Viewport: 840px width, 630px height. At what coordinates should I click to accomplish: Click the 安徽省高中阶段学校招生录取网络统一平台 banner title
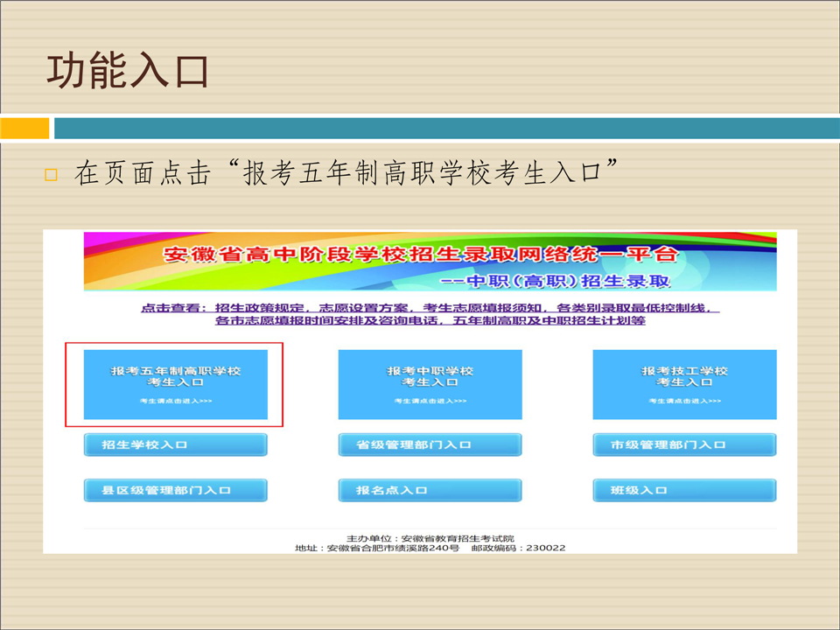coord(420,255)
